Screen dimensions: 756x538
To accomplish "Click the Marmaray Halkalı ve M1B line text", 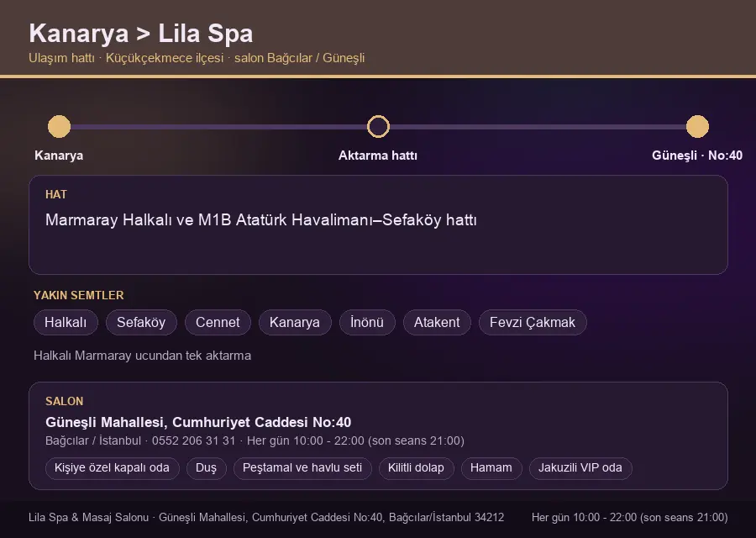I will point(261,220).
